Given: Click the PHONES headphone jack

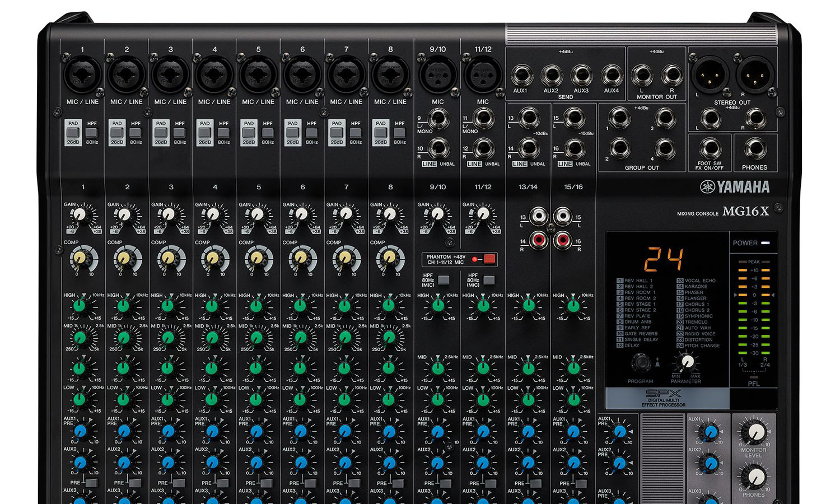Looking at the screenshot, I should click(x=755, y=148).
